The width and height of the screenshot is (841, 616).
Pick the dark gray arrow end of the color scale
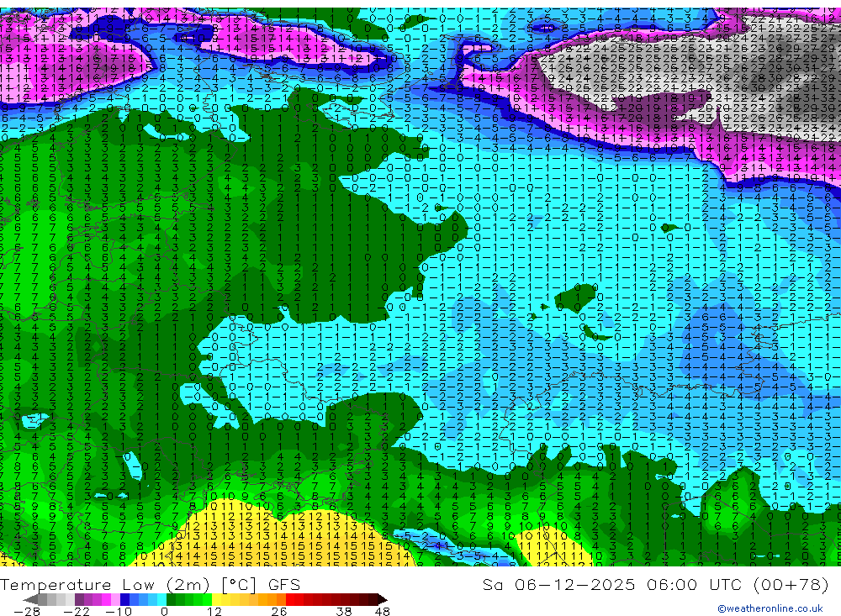[x=30, y=600]
